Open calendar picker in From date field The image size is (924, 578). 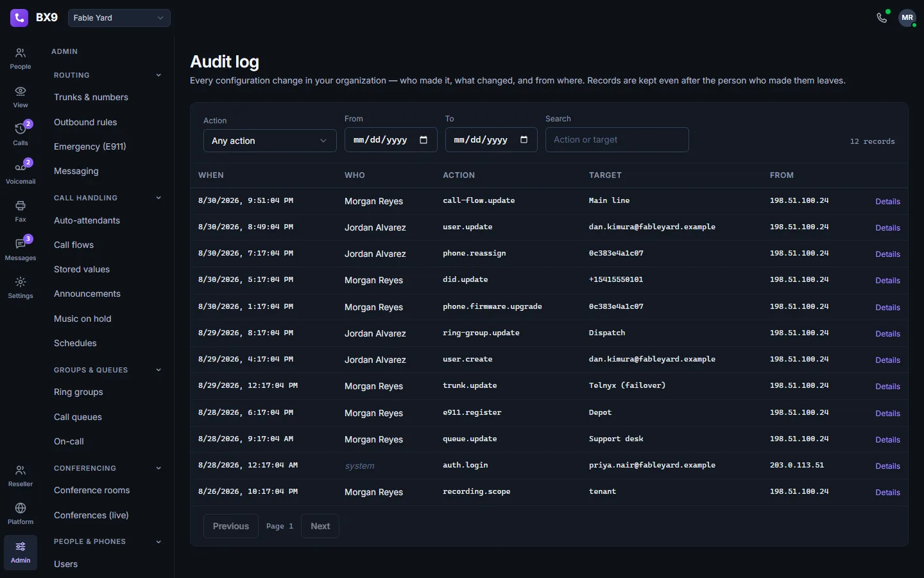[424, 140]
